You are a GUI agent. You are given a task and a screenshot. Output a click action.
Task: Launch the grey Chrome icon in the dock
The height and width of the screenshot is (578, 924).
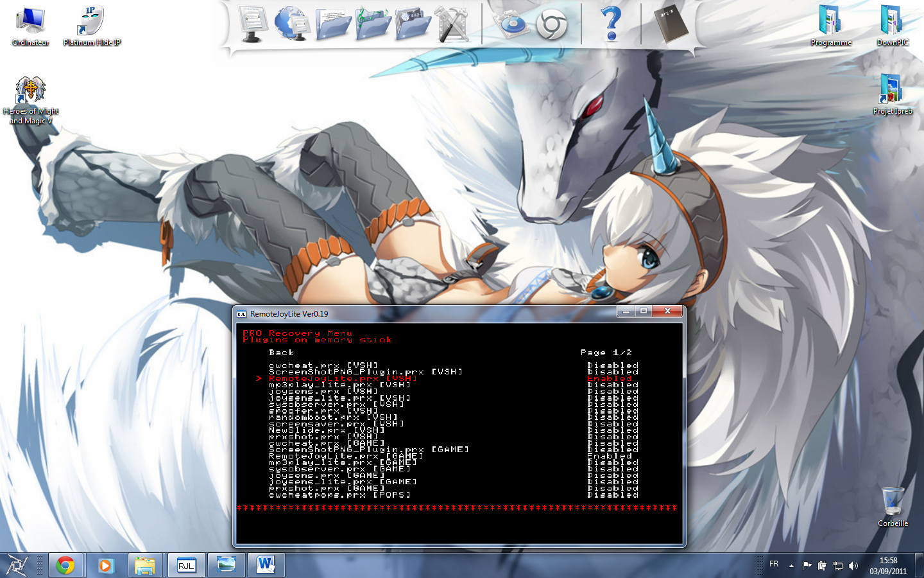pos(551,24)
